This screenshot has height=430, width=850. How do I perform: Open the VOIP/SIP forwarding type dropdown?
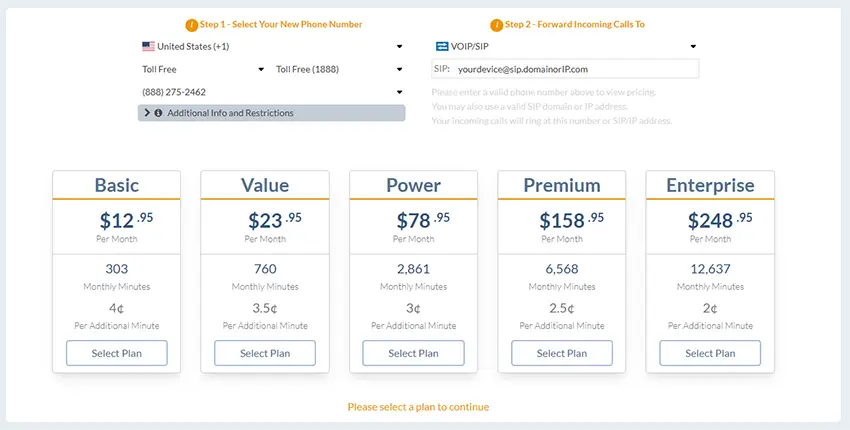coord(566,46)
